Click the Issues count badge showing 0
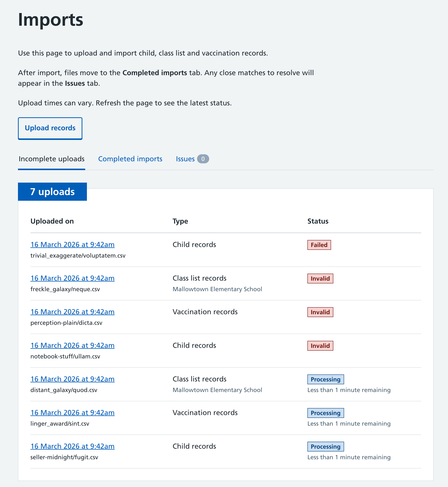 203,159
